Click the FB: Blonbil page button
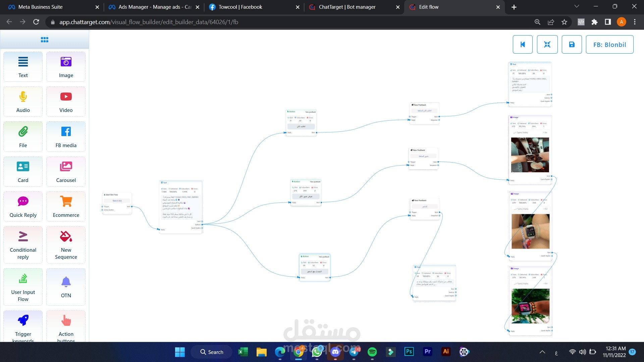644x362 pixels. [609, 44]
